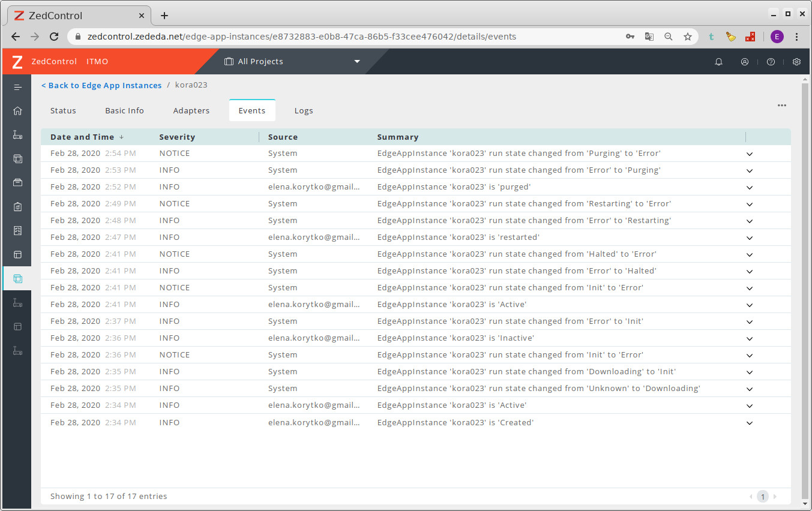The height and width of the screenshot is (511, 812).
Task: Bookmark this page with the star icon
Action: point(688,37)
